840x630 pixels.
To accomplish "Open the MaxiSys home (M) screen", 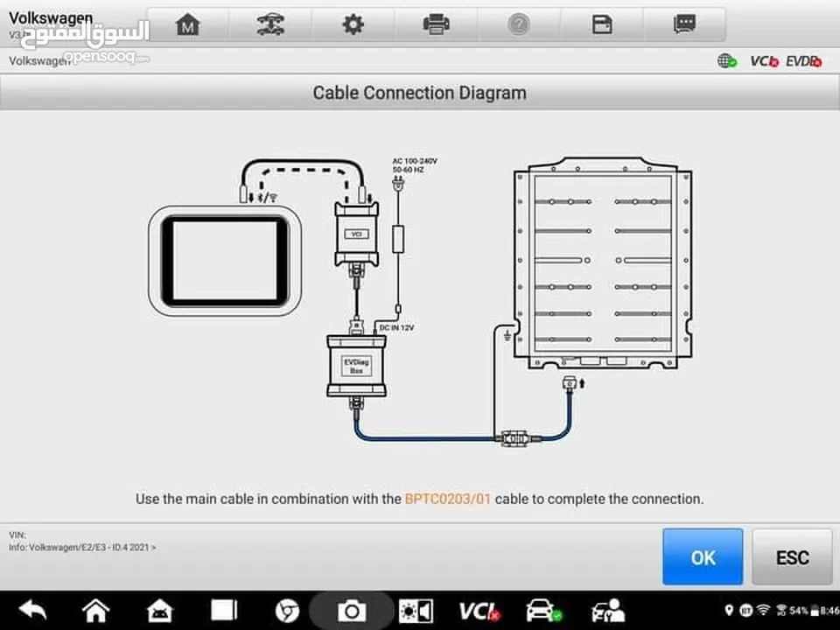I will coord(187,24).
